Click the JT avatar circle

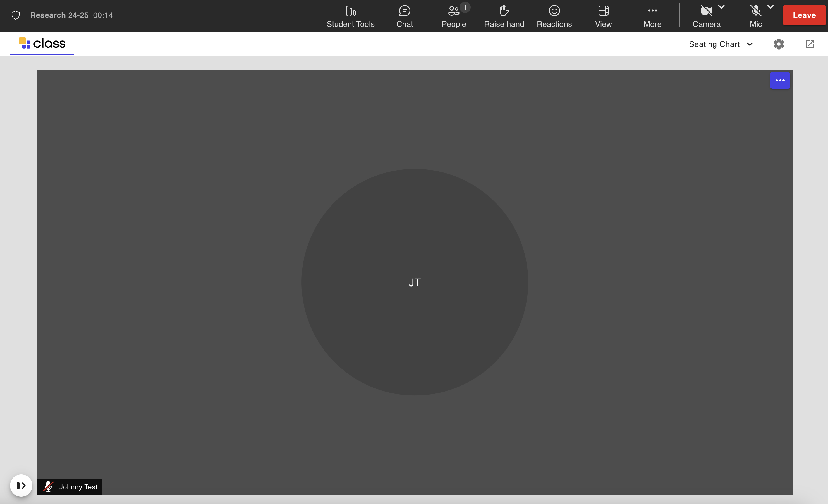click(414, 282)
